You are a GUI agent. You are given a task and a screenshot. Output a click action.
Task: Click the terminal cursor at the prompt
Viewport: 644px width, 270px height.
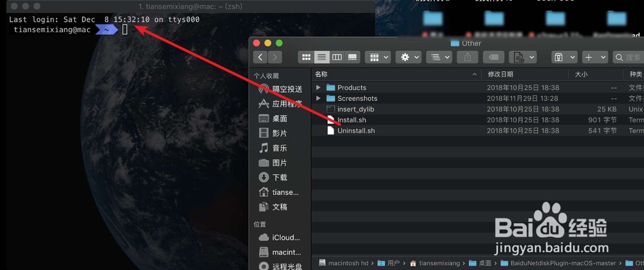pyautogui.click(x=126, y=30)
